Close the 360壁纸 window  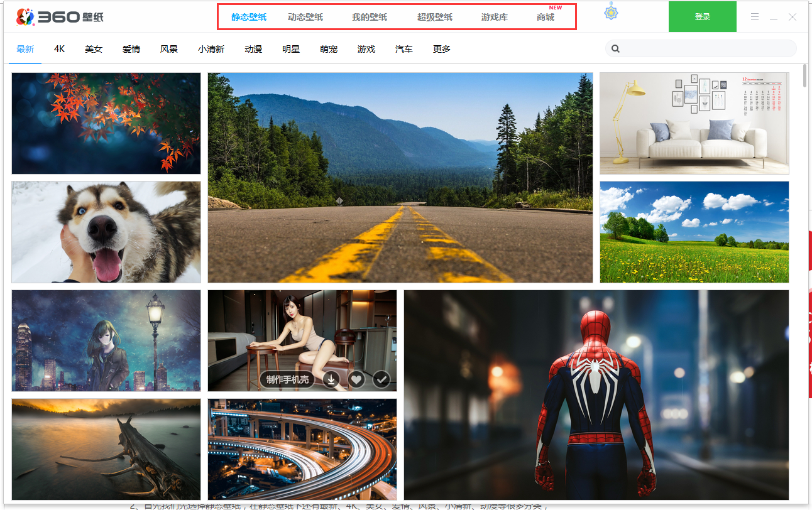793,17
